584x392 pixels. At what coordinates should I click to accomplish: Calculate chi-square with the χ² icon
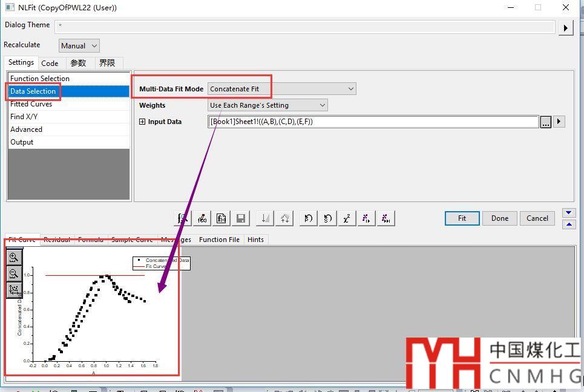[x=347, y=218]
